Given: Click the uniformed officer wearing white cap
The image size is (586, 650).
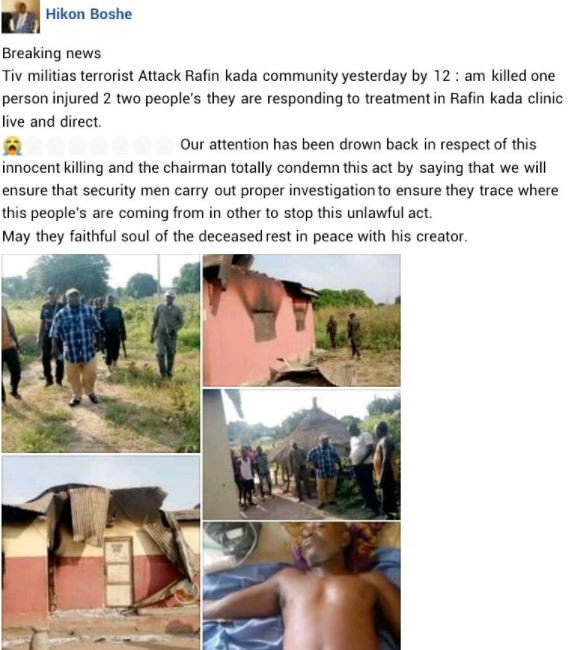Looking at the screenshot, I should point(167,334).
